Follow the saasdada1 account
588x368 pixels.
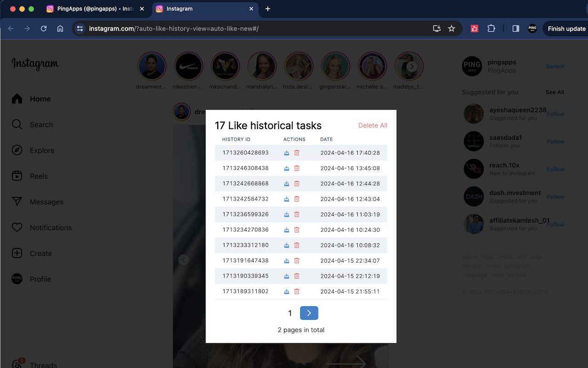(x=555, y=141)
